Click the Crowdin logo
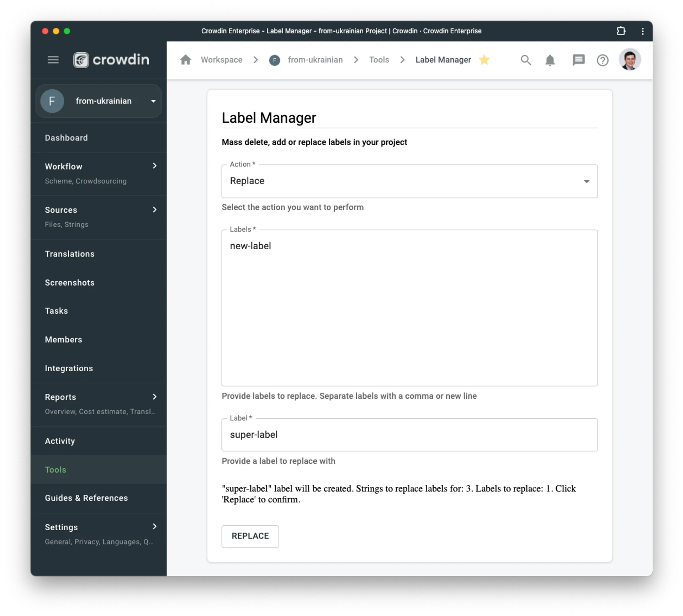The width and height of the screenshot is (683, 616). [111, 59]
